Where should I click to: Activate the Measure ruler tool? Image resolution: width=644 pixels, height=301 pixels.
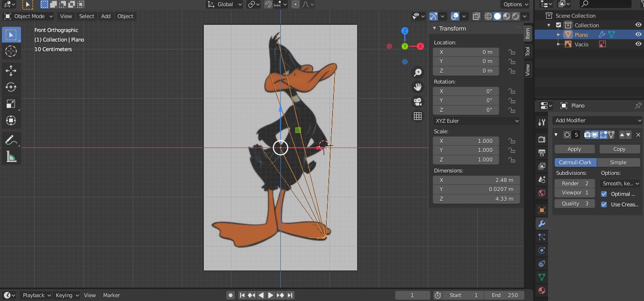click(x=11, y=156)
